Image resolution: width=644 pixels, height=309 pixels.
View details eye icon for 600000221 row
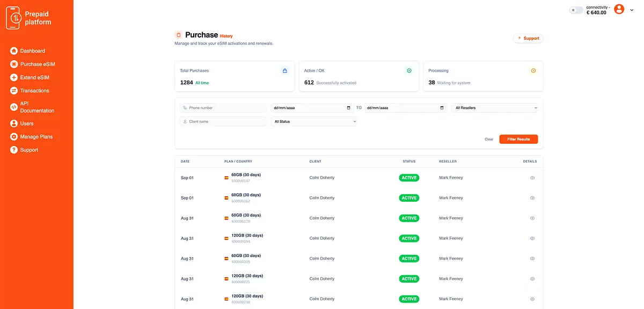point(532,279)
